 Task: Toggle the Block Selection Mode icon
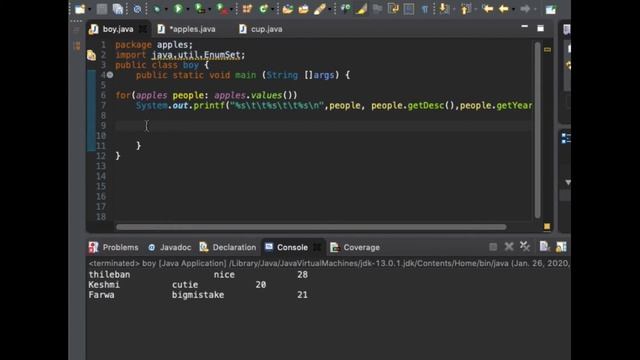tap(409, 9)
